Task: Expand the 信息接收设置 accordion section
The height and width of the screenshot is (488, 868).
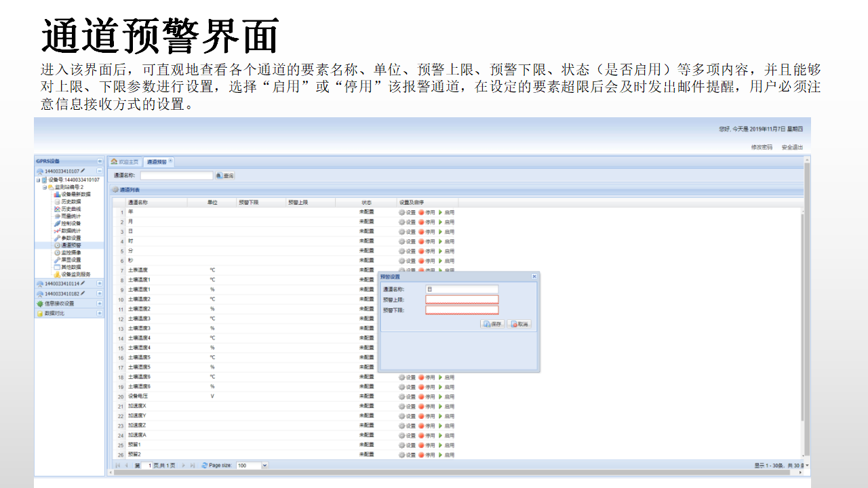Action: coord(99,304)
